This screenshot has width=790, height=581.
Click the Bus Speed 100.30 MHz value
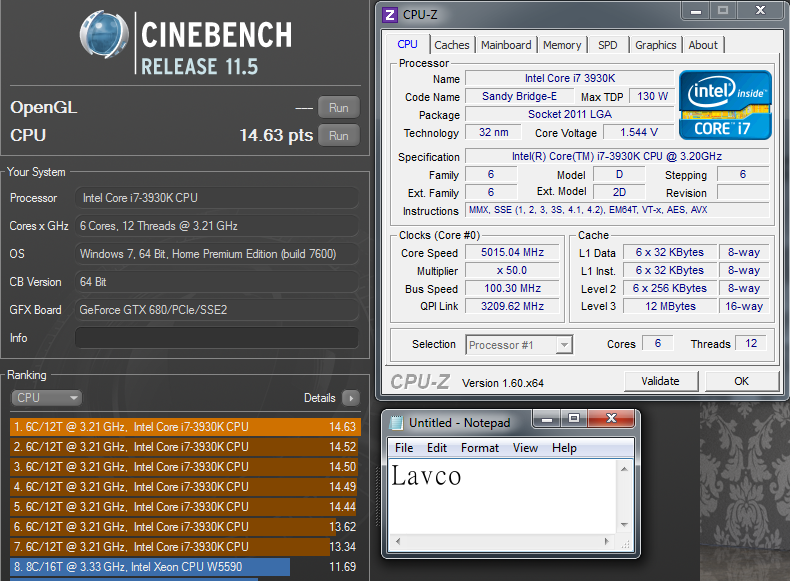tap(512, 288)
